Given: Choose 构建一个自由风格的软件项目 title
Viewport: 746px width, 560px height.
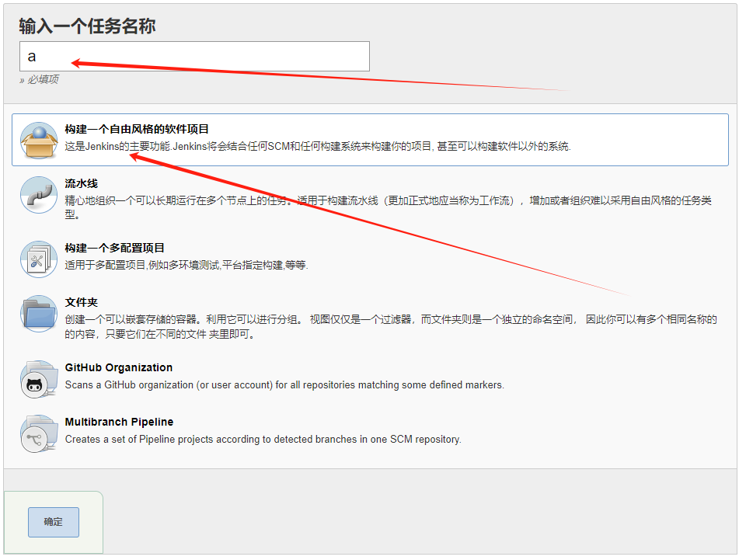Looking at the screenshot, I should [137, 129].
